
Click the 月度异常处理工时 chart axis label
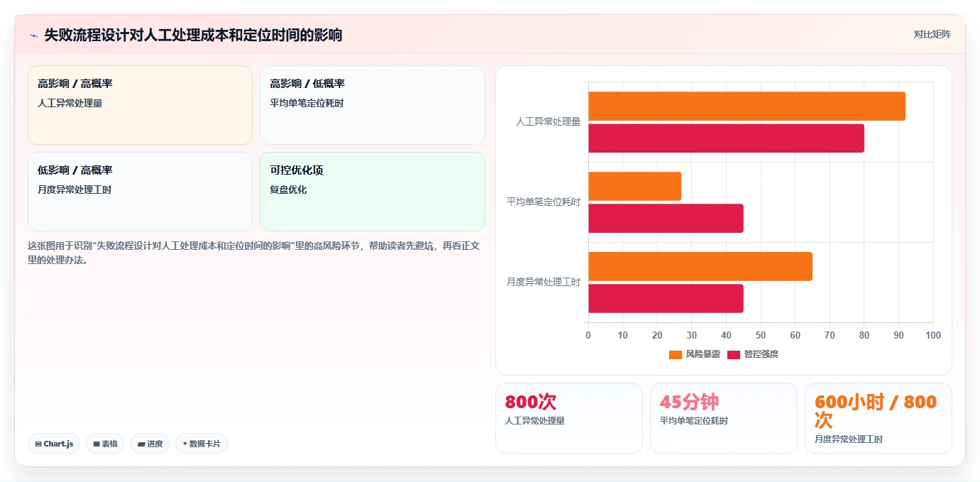click(x=543, y=283)
